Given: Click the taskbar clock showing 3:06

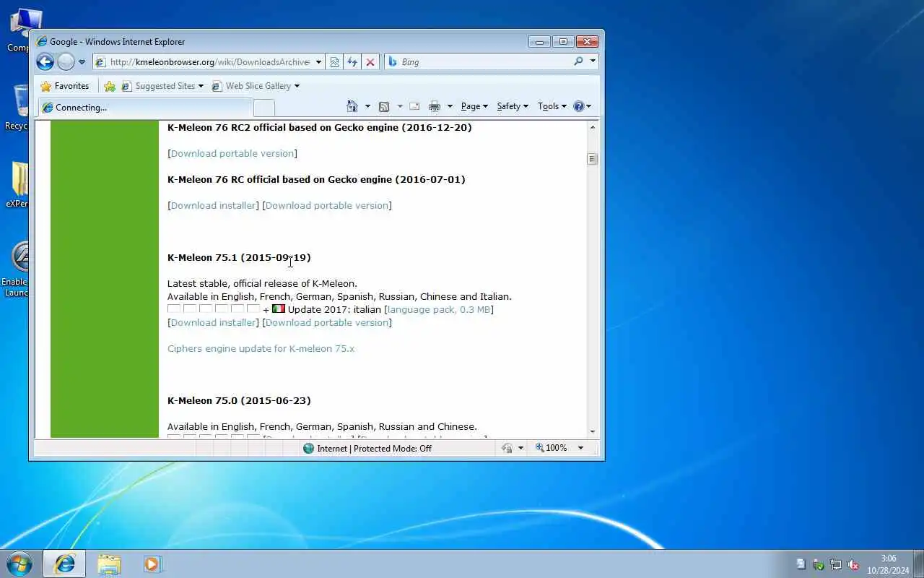Looking at the screenshot, I should pos(889,564).
